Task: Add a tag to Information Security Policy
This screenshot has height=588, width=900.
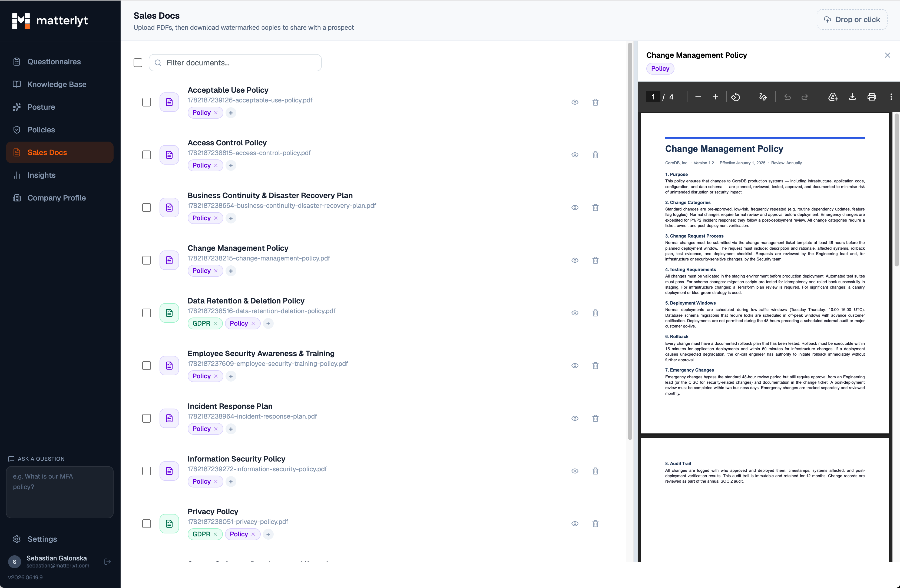Action: click(x=231, y=482)
